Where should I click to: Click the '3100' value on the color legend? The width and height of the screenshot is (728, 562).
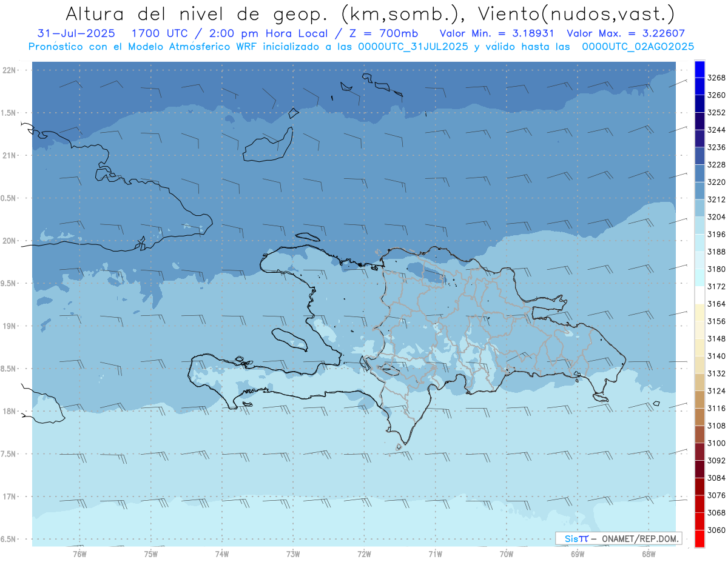(716, 443)
